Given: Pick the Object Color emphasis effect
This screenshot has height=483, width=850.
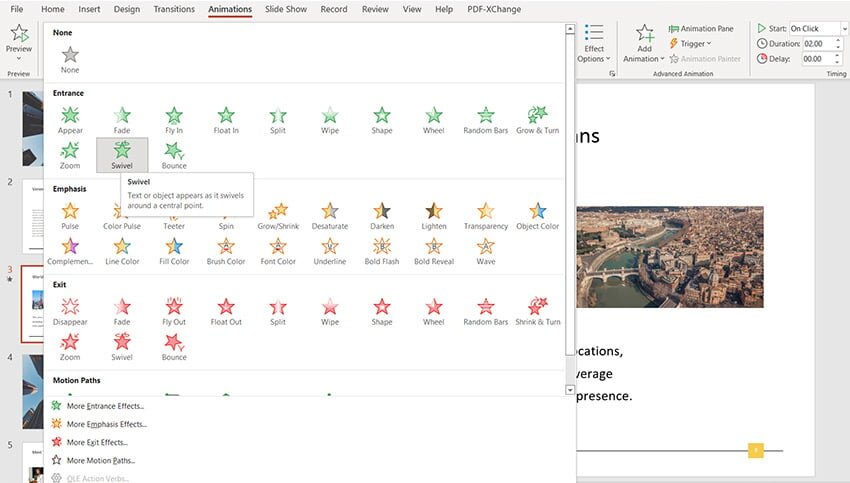Looking at the screenshot, I should (x=537, y=215).
